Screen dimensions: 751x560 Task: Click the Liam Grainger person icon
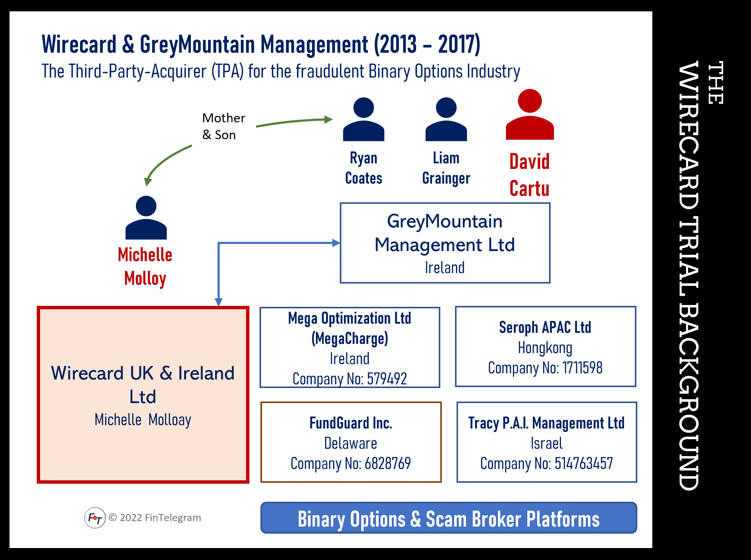click(x=446, y=119)
